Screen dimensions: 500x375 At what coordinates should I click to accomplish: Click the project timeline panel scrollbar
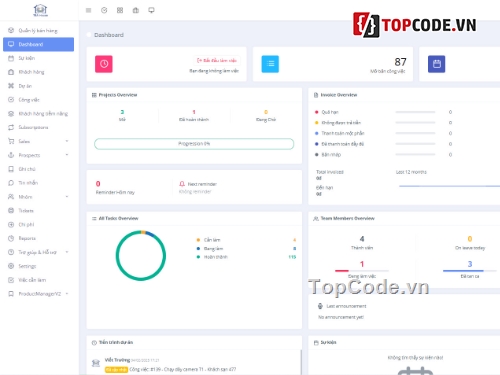(x=301, y=362)
